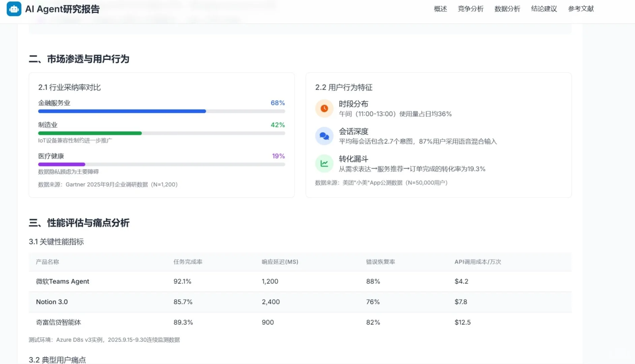
Task: Select the green 制造业 bar indicator
Action: click(90, 133)
